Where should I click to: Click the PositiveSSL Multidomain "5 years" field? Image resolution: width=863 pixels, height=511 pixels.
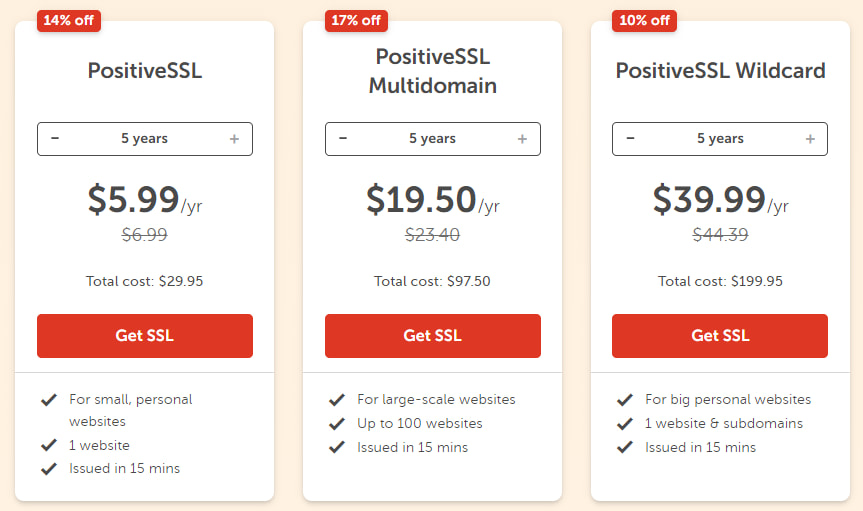[432, 139]
